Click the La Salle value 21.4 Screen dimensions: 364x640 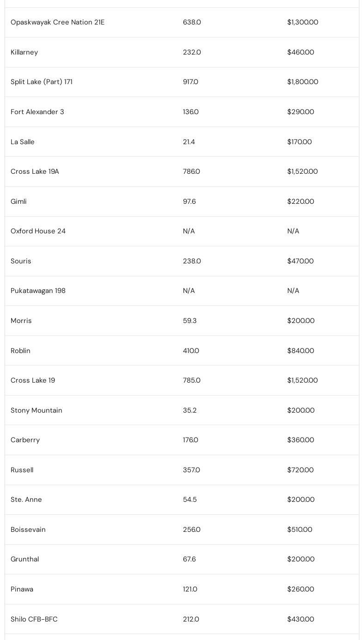pyautogui.click(x=189, y=142)
